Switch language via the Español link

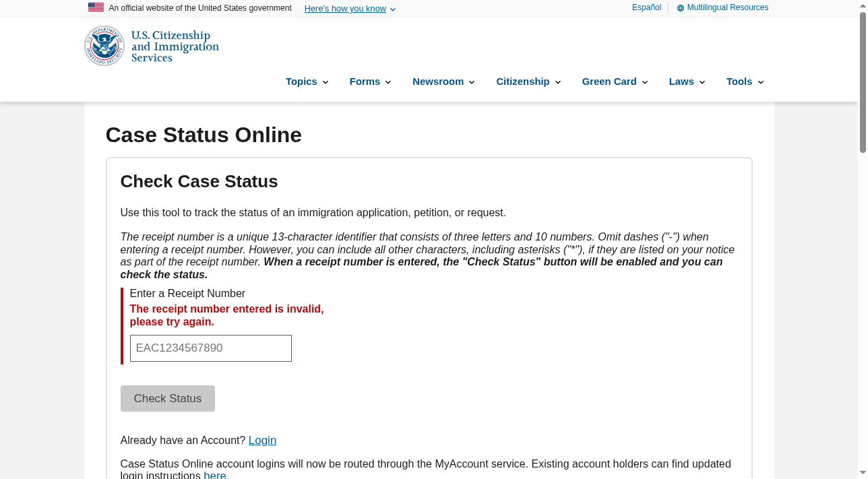[646, 7]
